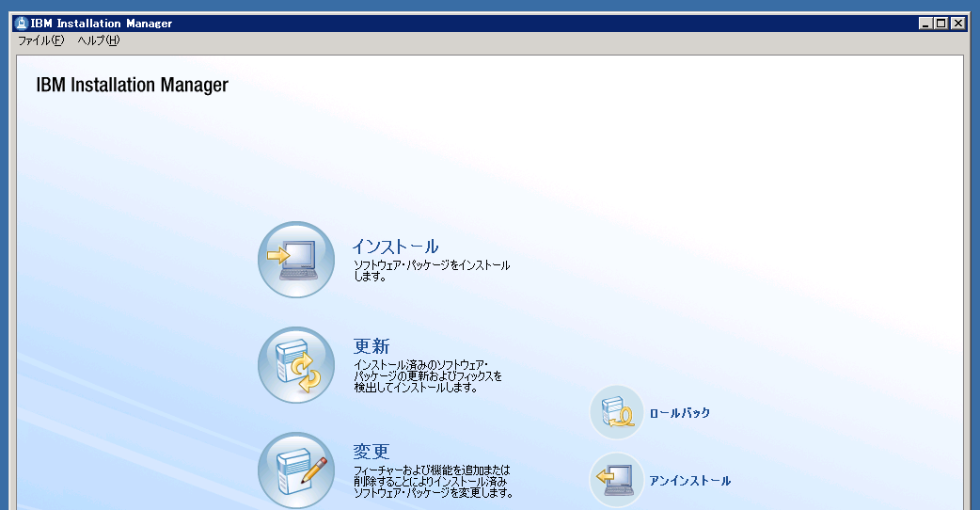Image resolution: width=980 pixels, height=510 pixels.
Task: Minimize the IBM Installation Manager window
Action: click(926, 24)
